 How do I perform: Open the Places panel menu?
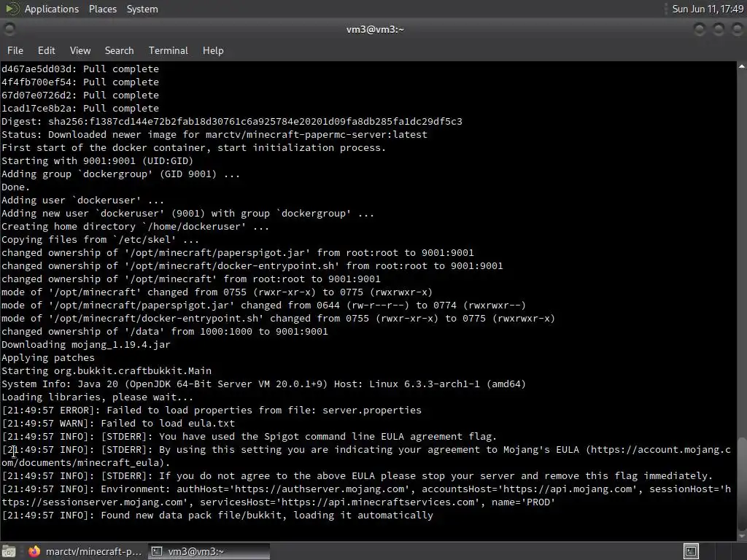[102, 9]
